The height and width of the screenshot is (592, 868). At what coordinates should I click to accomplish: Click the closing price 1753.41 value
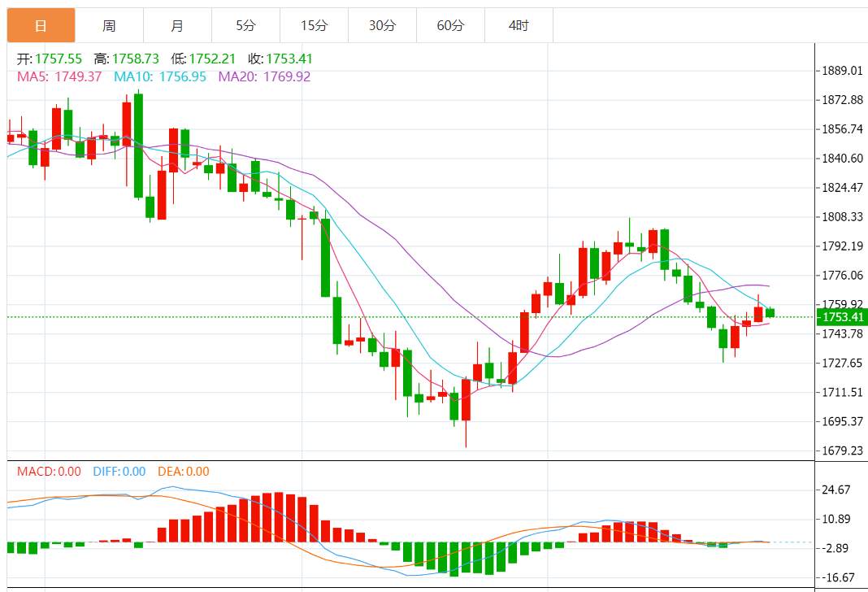289,59
